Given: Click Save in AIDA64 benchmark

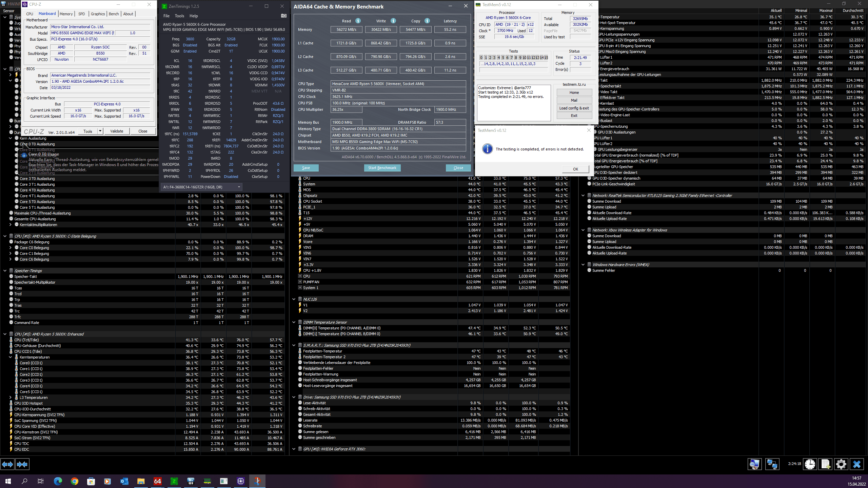Looking at the screenshot, I should [306, 168].
